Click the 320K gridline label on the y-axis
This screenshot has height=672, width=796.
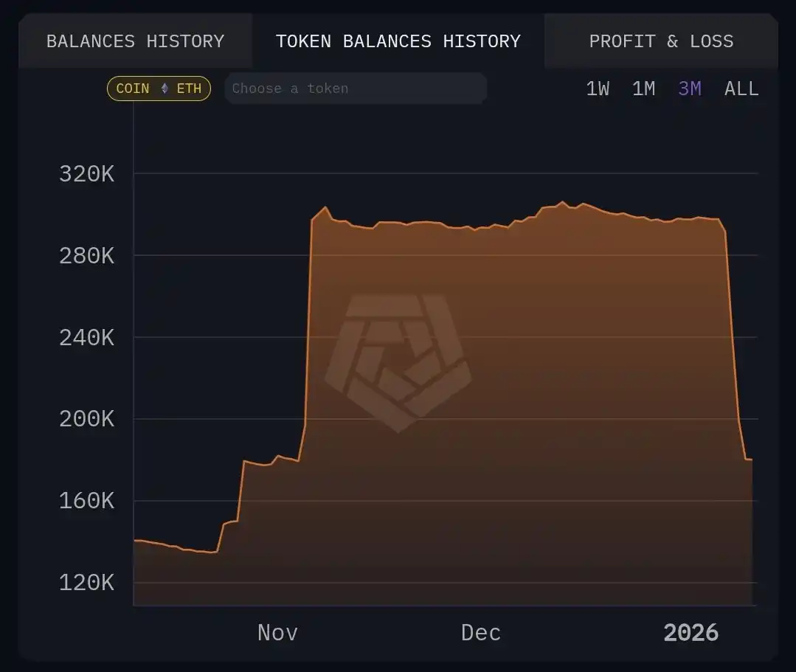[x=87, y=174]
